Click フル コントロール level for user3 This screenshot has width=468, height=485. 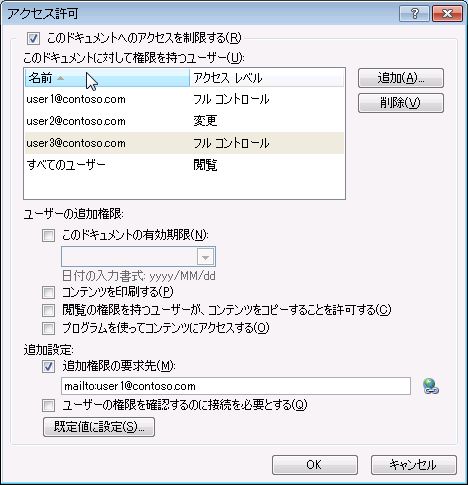(231, 143)
